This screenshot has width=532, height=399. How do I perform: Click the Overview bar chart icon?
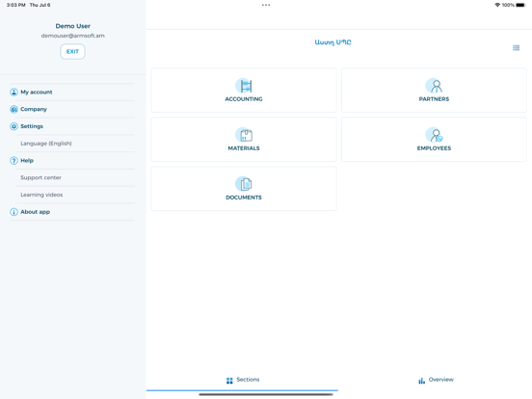(422, 381)
